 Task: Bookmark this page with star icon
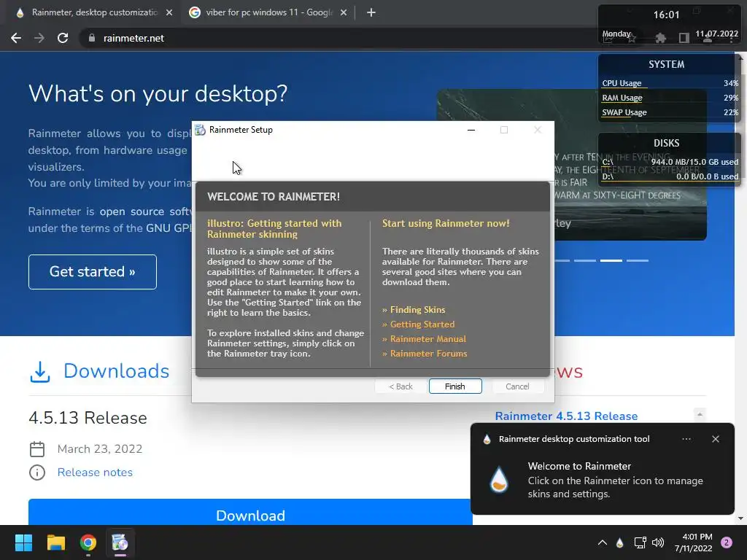[632, 38]
